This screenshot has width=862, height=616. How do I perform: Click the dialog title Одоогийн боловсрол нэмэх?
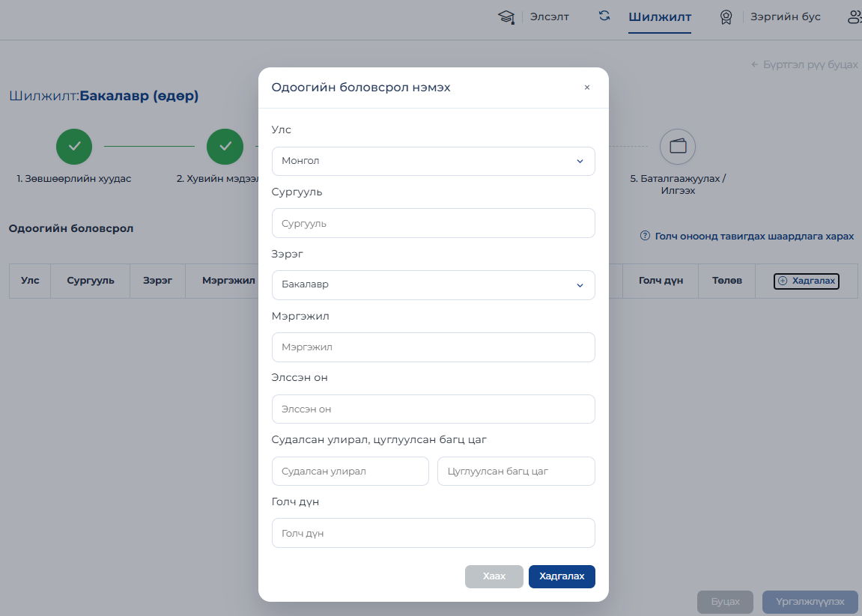361,88
